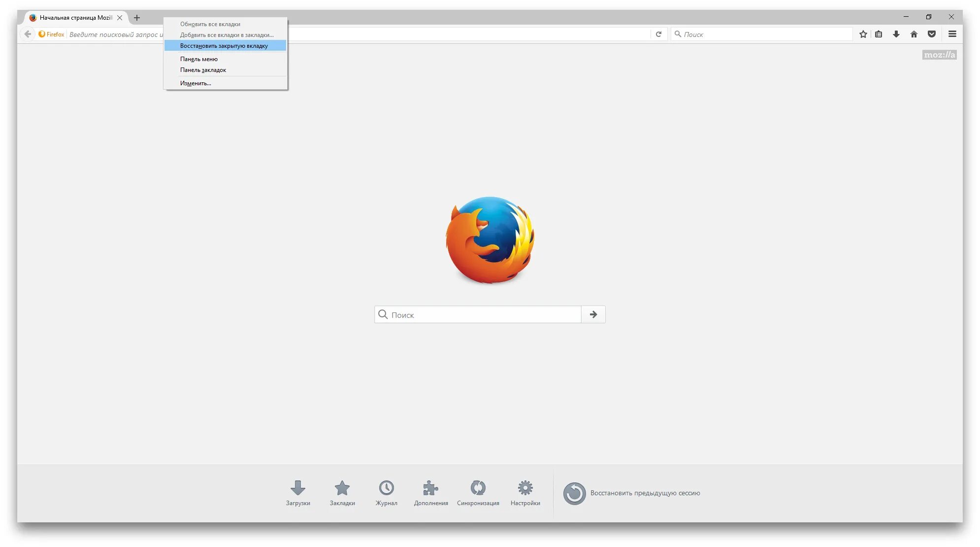Open Дополнения puzzle shortcut
The width and height of the screenshot is (980, 547).
point(431,492)
